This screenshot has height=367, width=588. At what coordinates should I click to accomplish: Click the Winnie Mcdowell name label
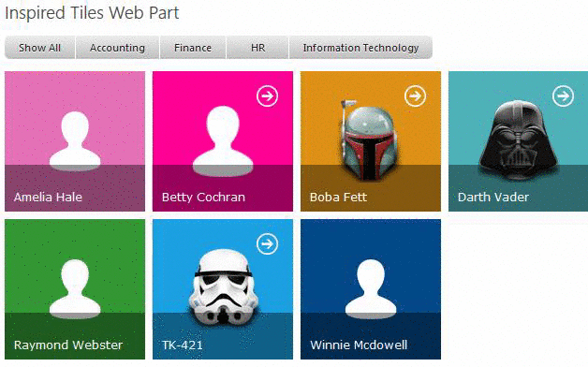point(359,345)
